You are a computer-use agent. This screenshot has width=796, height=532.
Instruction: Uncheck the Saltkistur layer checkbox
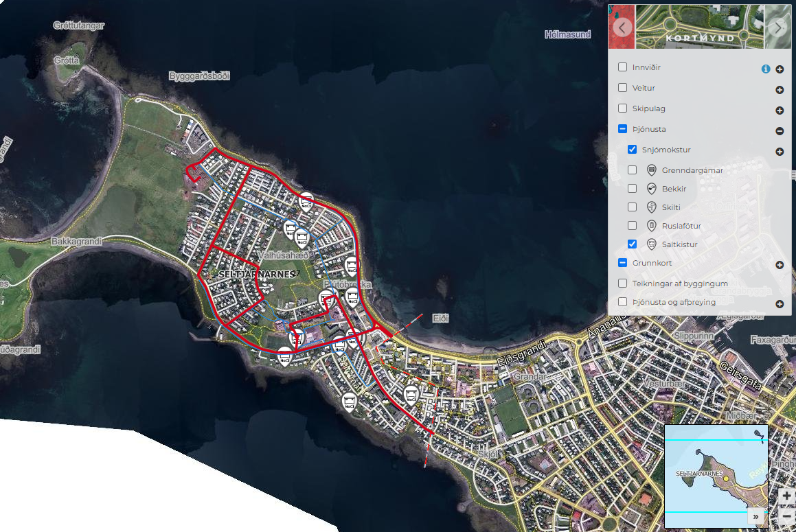point(633,244)
